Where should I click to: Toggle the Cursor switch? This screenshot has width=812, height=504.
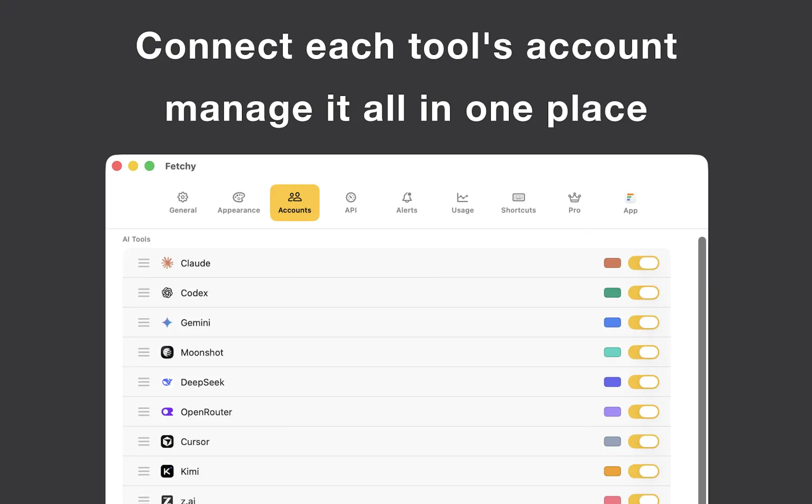644,441
